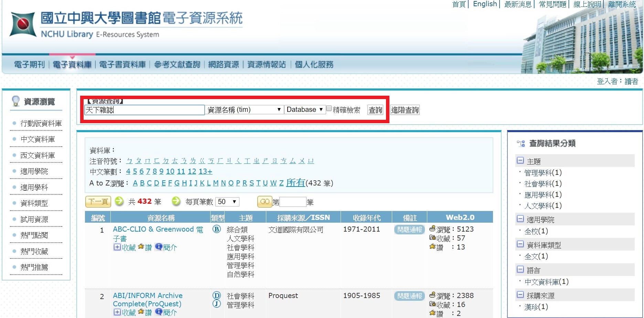Open the 每頁筆數 50 dropdown
This screenshot has width=644, height=318.
pos(227,202)
